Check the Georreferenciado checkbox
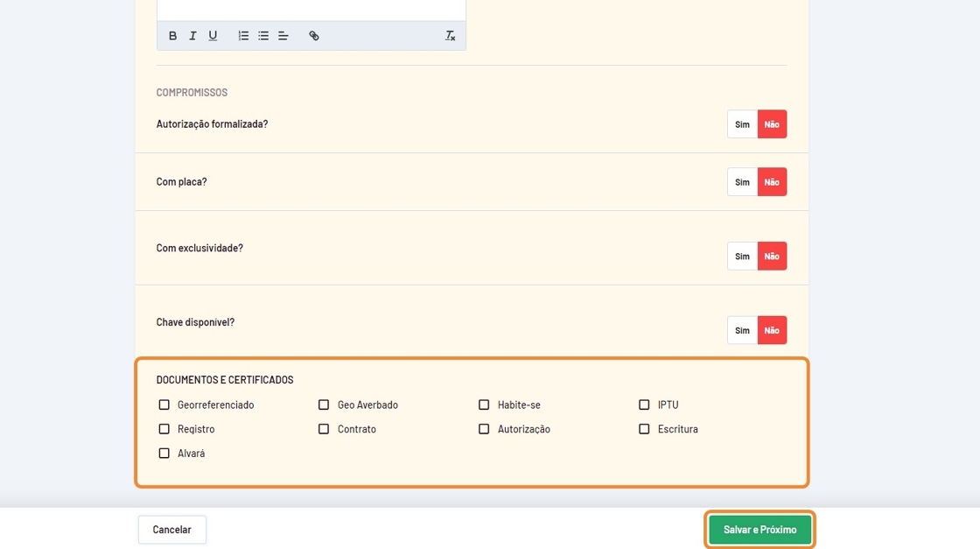Image resolution: width=980 pixels, height=549 pixels. [x=164, y=405]
